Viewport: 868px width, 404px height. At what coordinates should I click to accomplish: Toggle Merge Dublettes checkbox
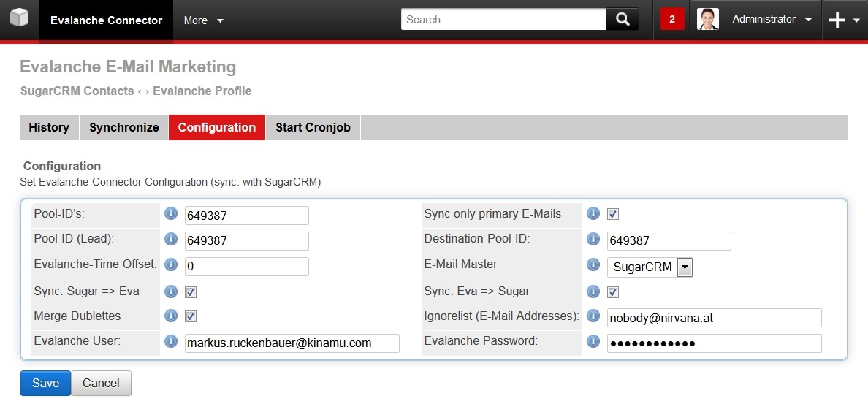(191, 316)
